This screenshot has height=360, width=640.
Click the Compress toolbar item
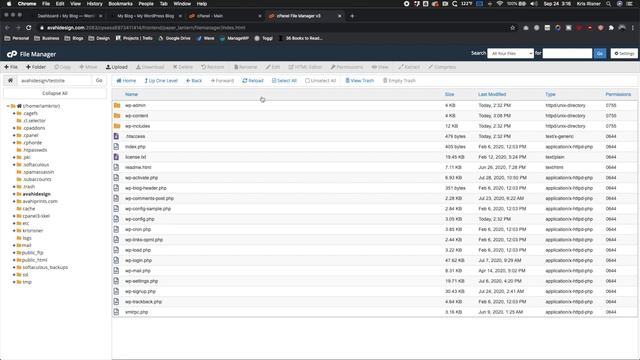[x=442, y=67]
